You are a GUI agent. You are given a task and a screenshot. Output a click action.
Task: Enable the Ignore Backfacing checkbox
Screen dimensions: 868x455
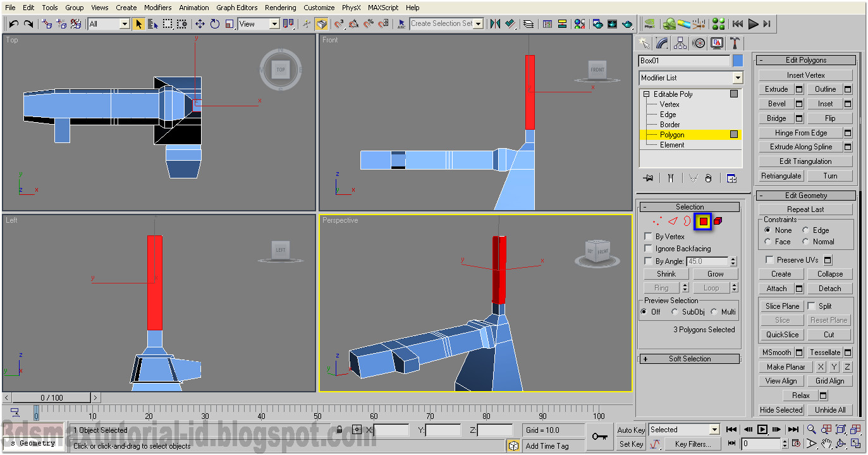point(648,248)
